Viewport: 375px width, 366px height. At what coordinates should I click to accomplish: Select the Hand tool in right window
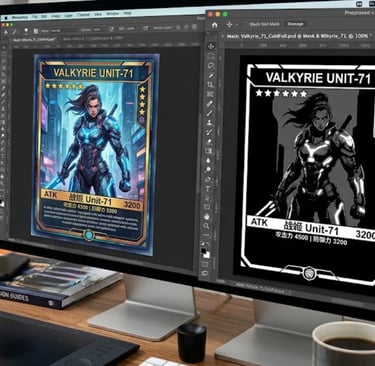pos(207,217)
